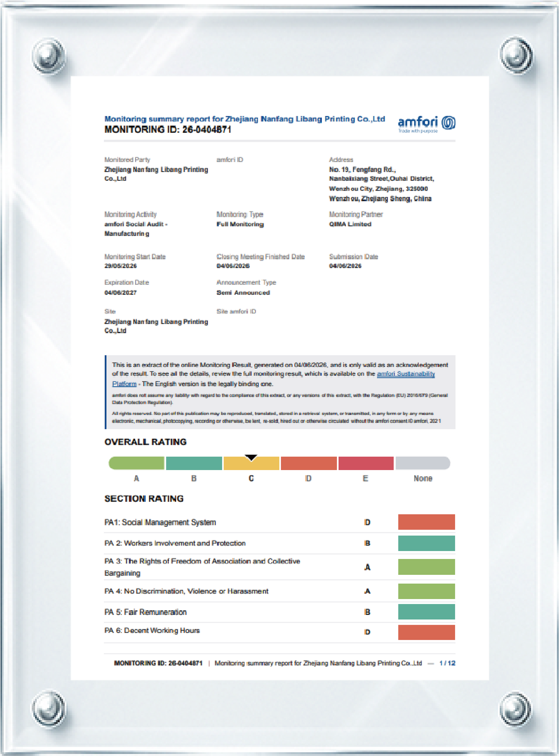Screen dimensions: 559x756
Task: Click the Monitoring ID 26-0404871 heading
Action: 168,130
